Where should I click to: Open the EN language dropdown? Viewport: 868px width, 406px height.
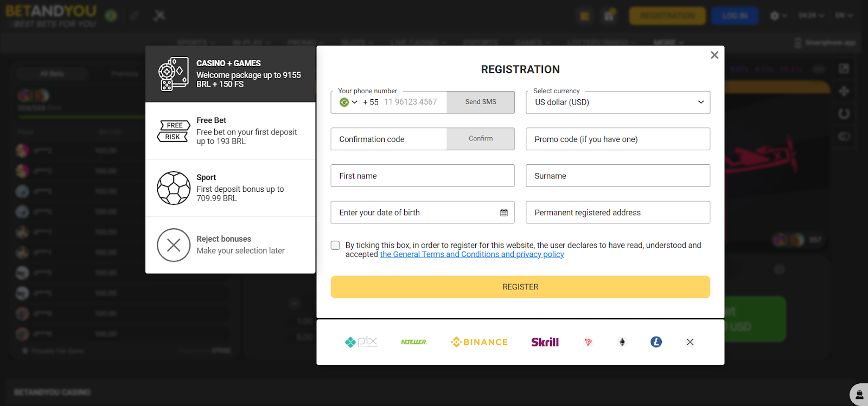844,16
